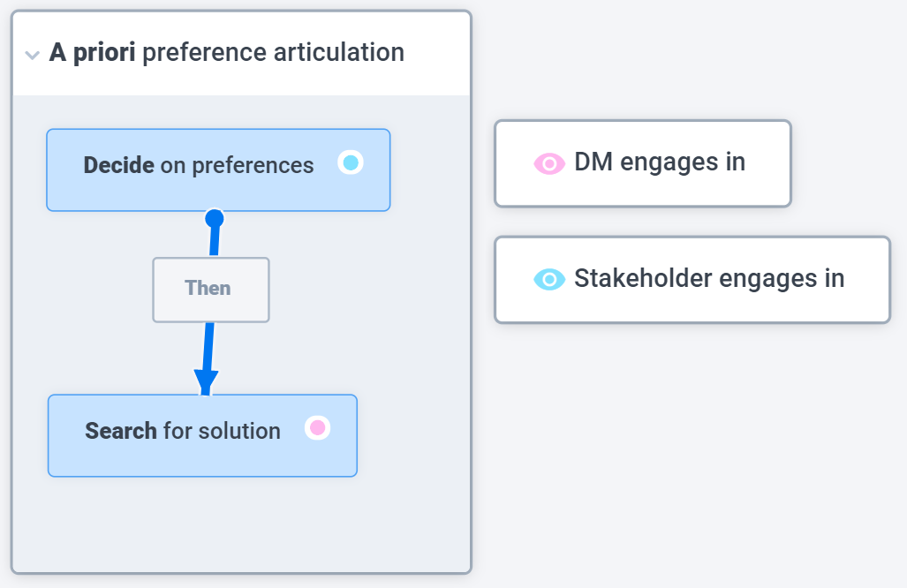Image resolution: width=907 pixels, height=588 pixels.
Task: Click the Stakeholder engages in label text
Action: [x=709, y=279]
